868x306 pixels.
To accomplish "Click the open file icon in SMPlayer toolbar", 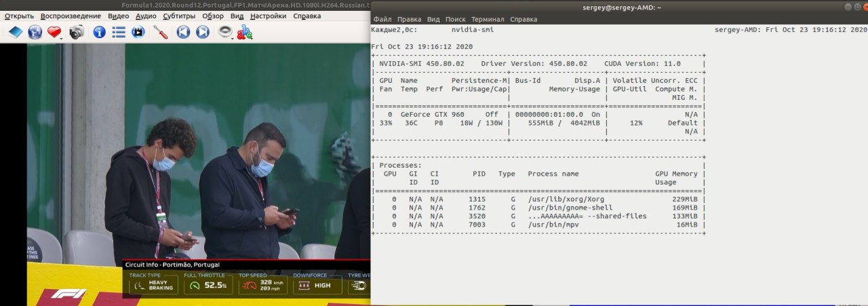I will pyautogui.click(x=15, y=32).
